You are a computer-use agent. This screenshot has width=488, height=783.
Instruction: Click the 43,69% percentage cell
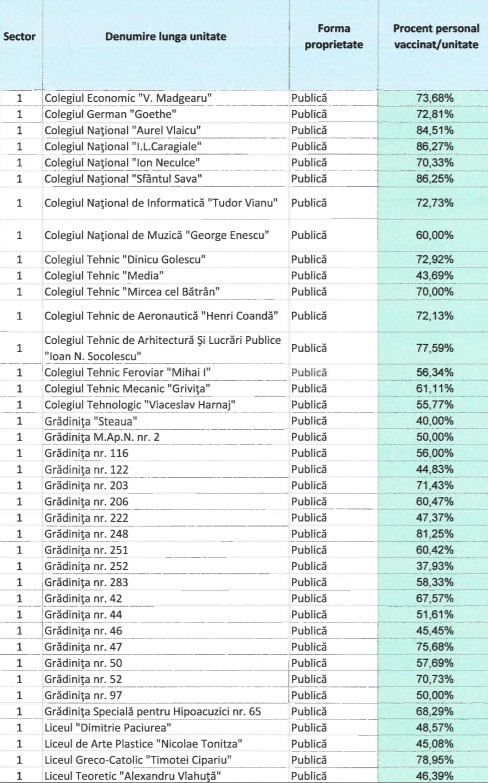(x=435, y=275)
